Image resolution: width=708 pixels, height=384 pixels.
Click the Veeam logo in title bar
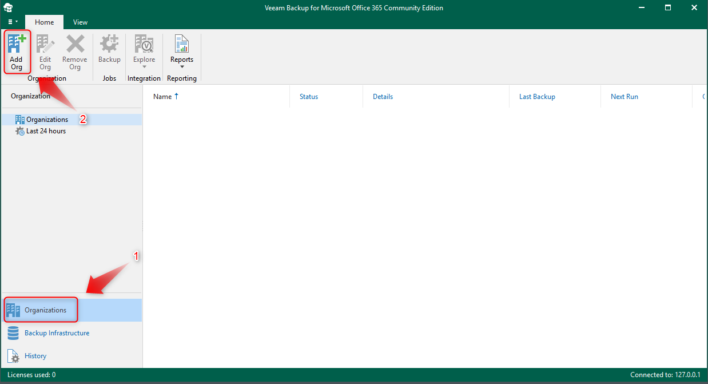coord(8,7)
